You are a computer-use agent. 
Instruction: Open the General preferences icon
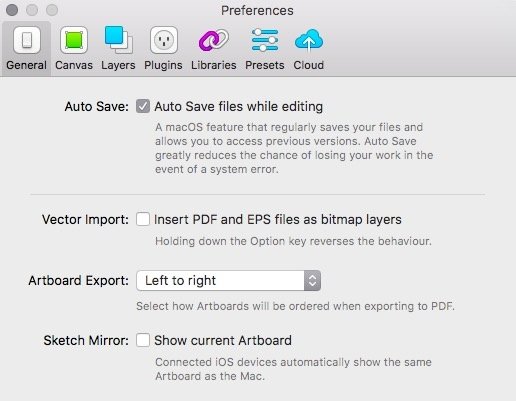click(27, 40)
